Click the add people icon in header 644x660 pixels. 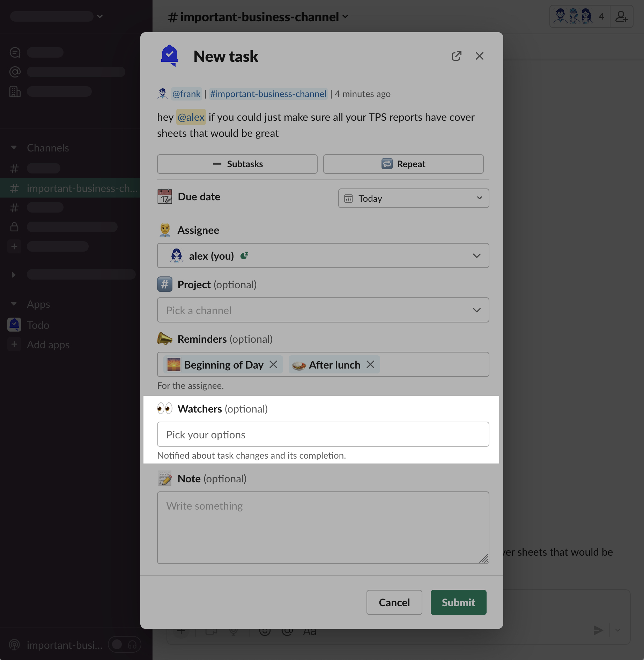click(621, 16)
